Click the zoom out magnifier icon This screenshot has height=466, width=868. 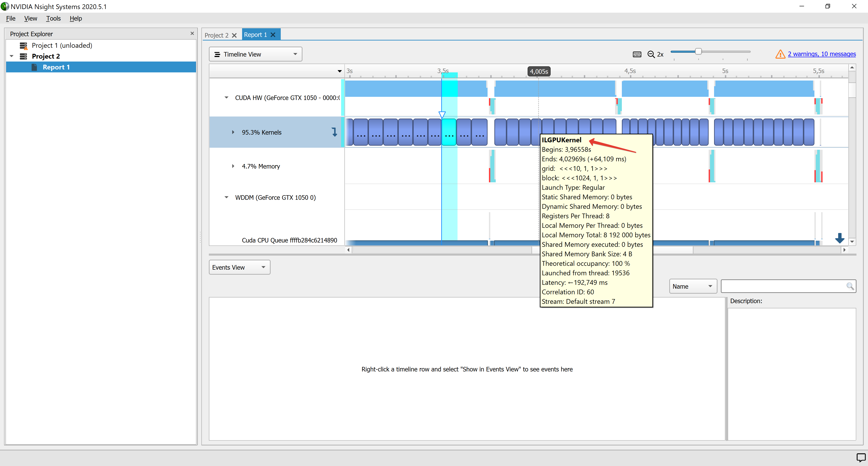651,54
